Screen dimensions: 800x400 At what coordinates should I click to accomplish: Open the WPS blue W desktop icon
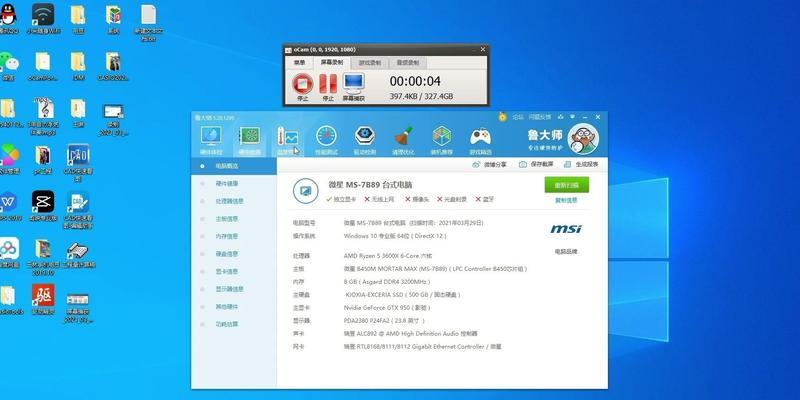(8, 202)
